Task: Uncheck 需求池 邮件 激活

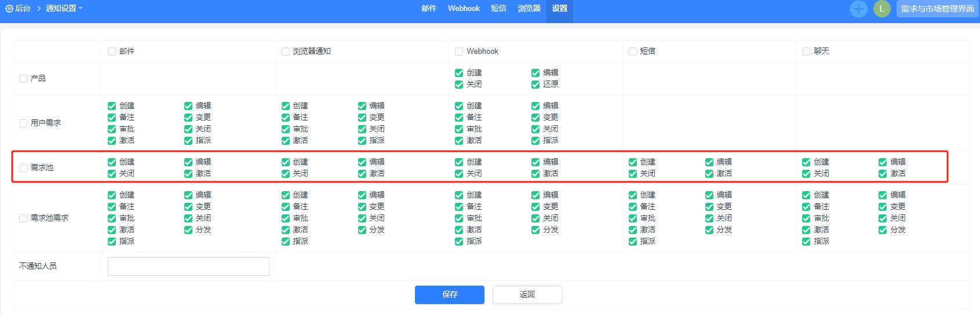Action: click(188, 174)
